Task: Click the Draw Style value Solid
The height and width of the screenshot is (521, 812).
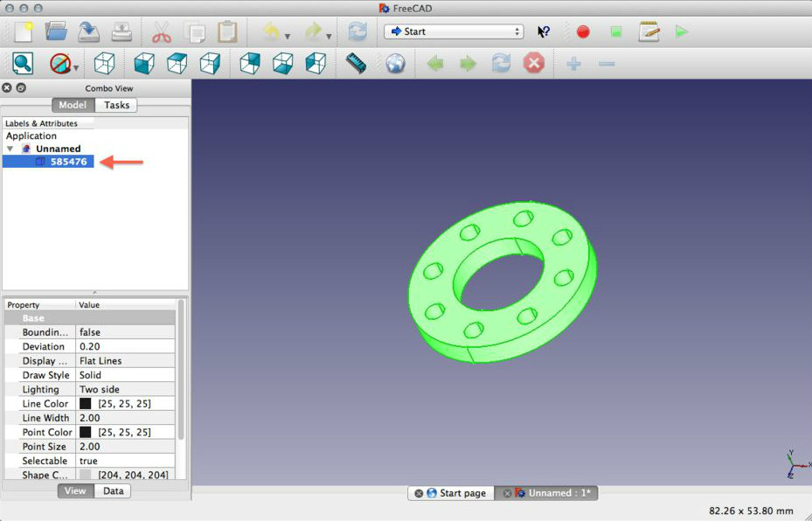Action: tap(125, 375)
